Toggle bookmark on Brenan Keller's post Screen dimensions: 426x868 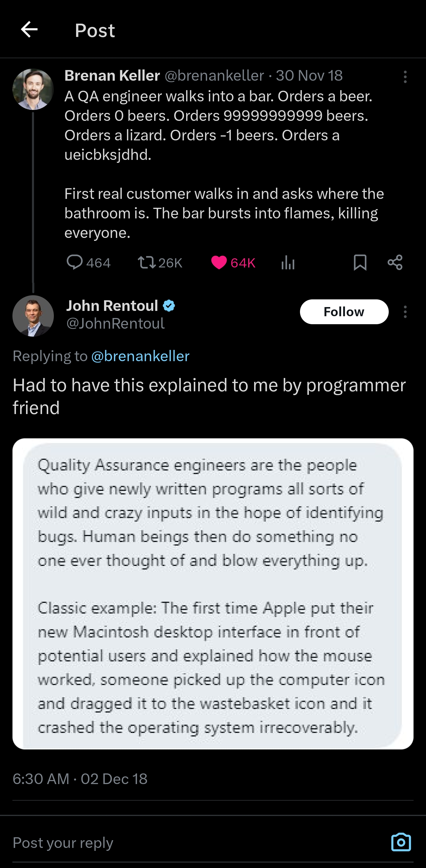360,262
